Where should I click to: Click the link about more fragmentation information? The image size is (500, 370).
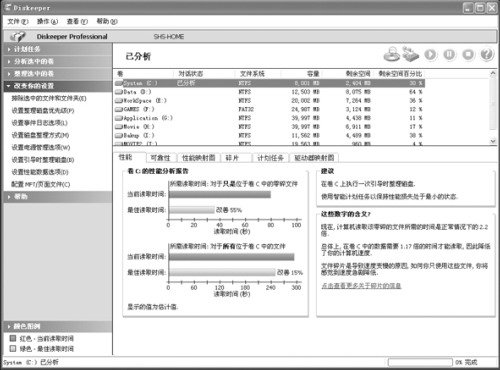(x=361, y=286)
